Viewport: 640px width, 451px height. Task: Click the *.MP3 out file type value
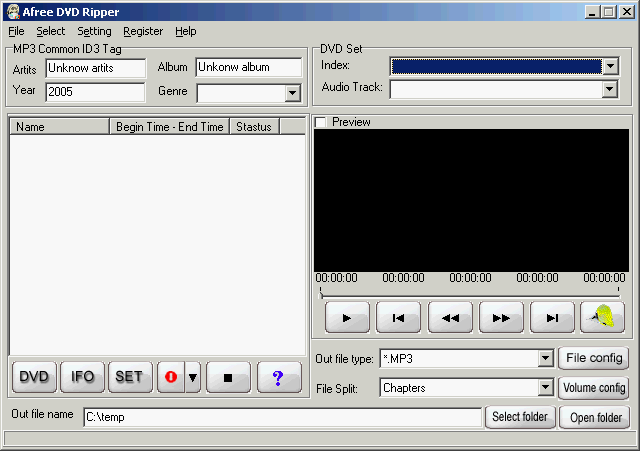(398, 359)
